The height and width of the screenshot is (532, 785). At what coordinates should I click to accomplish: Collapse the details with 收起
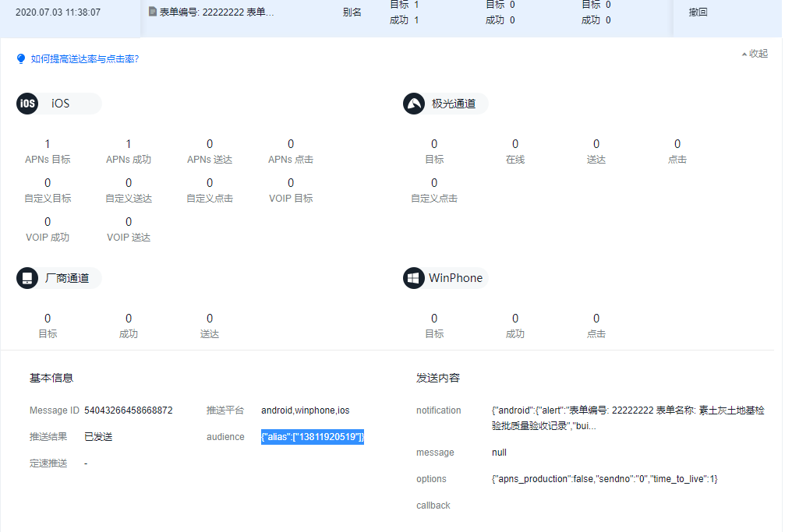click(755, 54)
